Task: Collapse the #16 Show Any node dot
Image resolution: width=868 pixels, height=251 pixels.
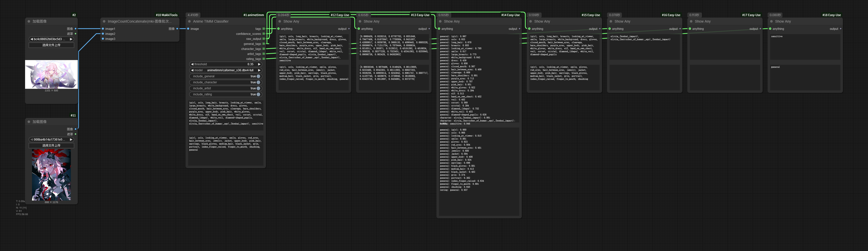Action: 611,21
